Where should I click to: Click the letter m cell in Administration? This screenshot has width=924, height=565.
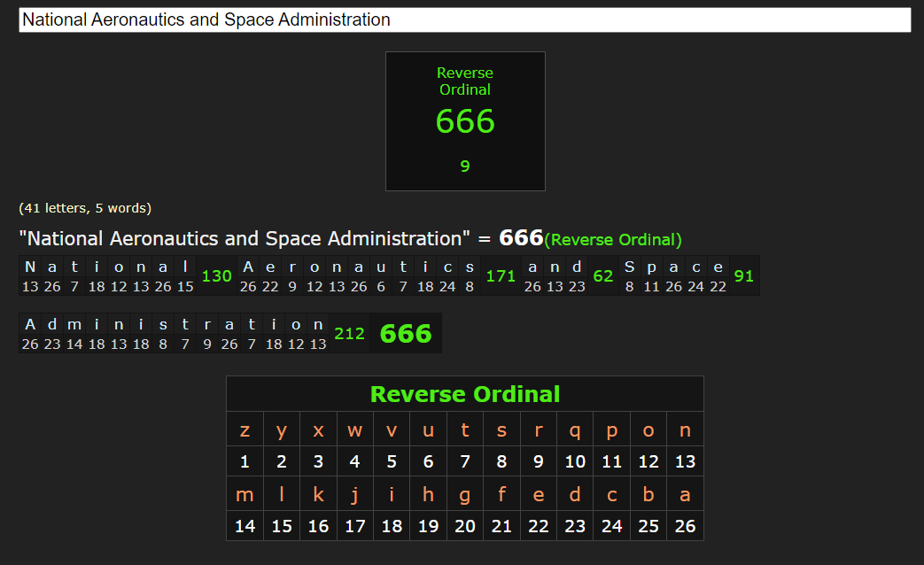click(x=74, y=325)
